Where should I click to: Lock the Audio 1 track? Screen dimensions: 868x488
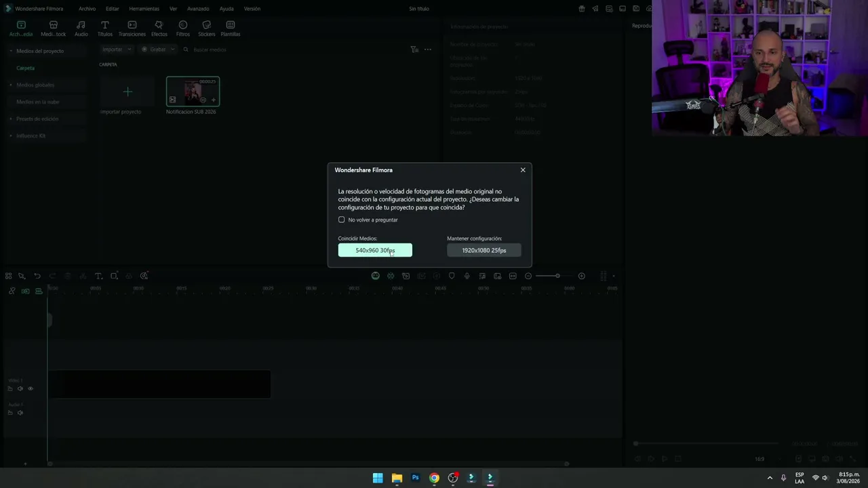tap(10, 413)
